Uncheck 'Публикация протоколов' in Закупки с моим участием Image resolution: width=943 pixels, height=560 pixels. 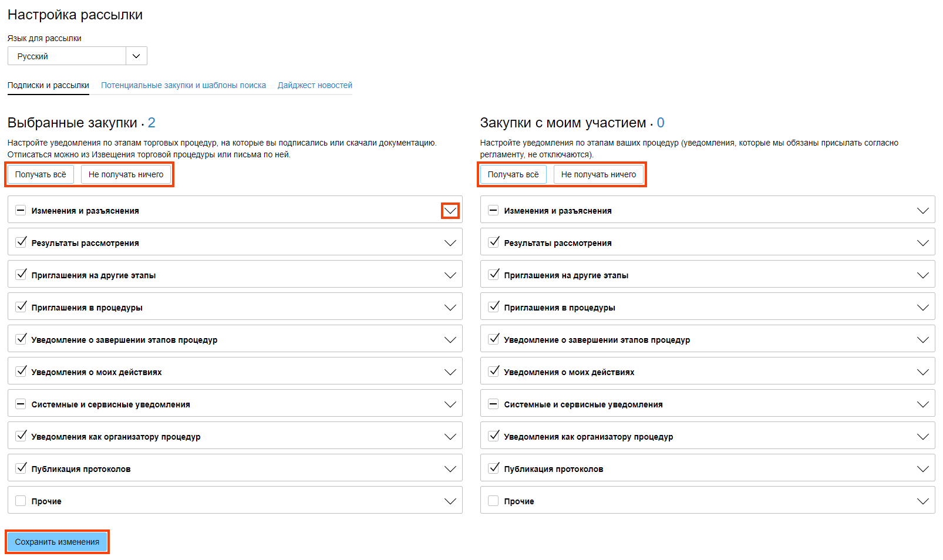point(493,468)
